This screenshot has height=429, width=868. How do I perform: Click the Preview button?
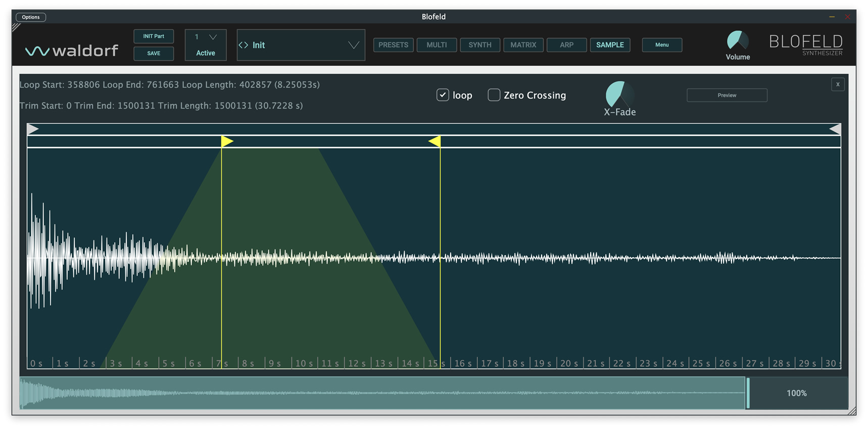coord(727,95)
